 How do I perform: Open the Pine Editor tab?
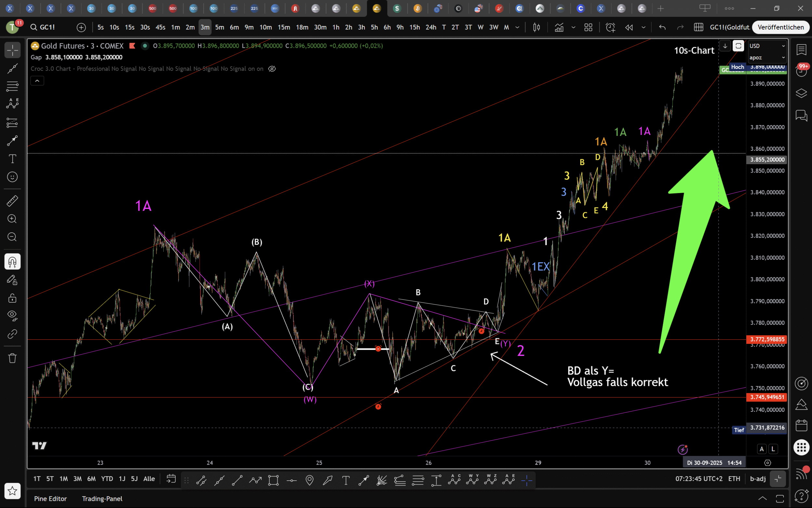50,499
